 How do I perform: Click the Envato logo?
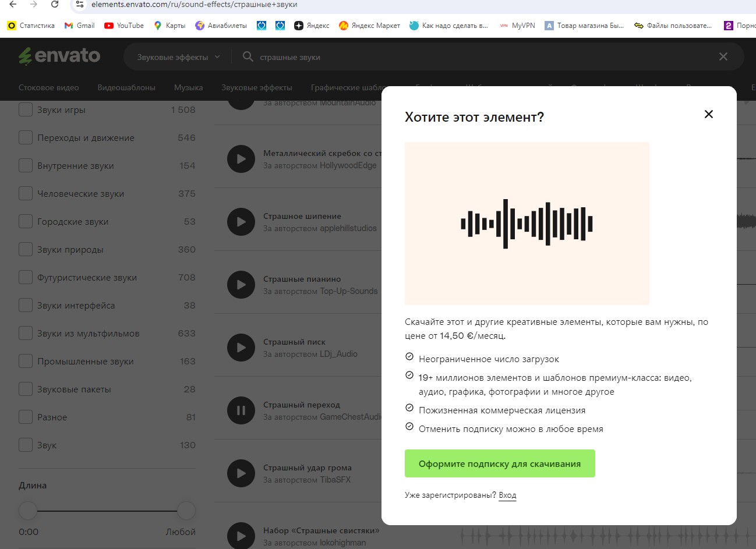coord(59,56)
